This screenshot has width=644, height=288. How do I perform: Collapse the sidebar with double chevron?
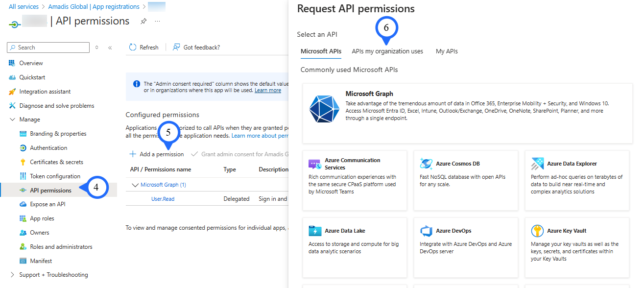pyautogui.click(x=110, y=48)
